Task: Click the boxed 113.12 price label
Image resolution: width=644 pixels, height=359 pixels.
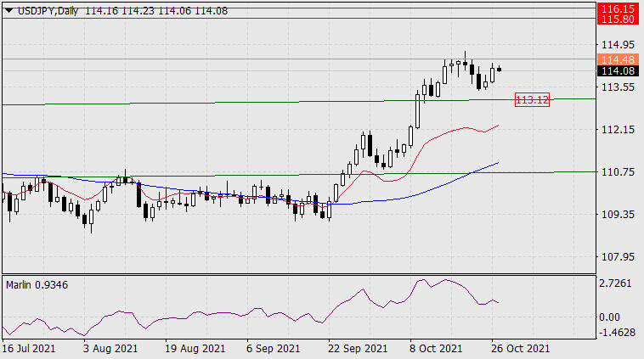Action: 532,99
